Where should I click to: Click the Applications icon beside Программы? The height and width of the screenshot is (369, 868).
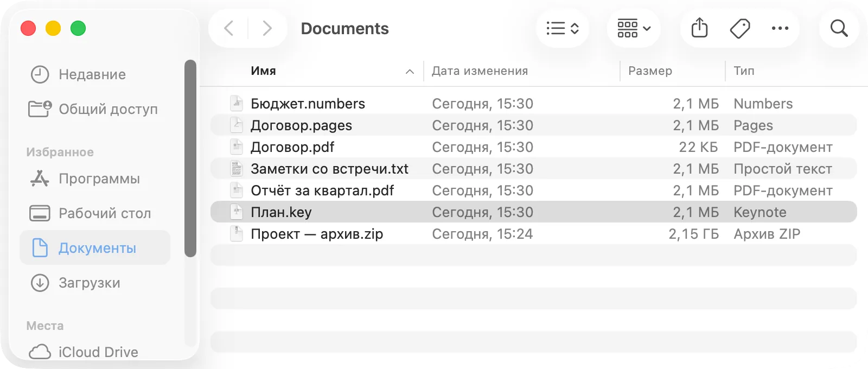[40, 179]
